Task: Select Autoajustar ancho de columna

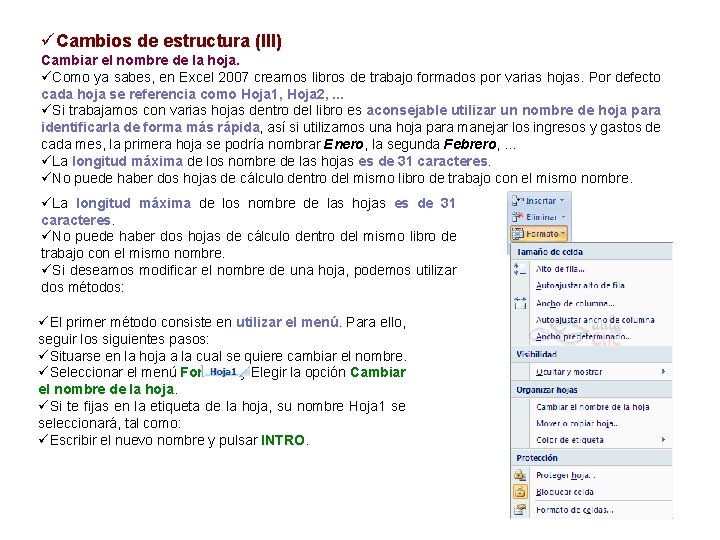Action: click(595, 320)
